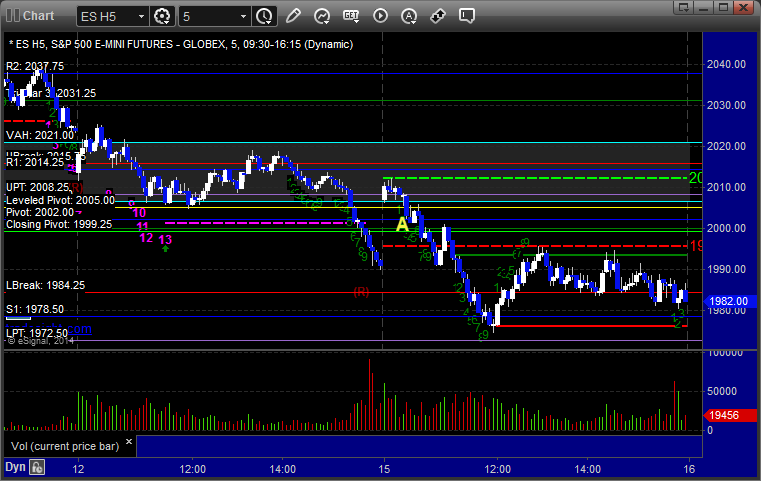Open the window options menu button
This screenshot has width=761, height=481.
(x=684, y=7)
